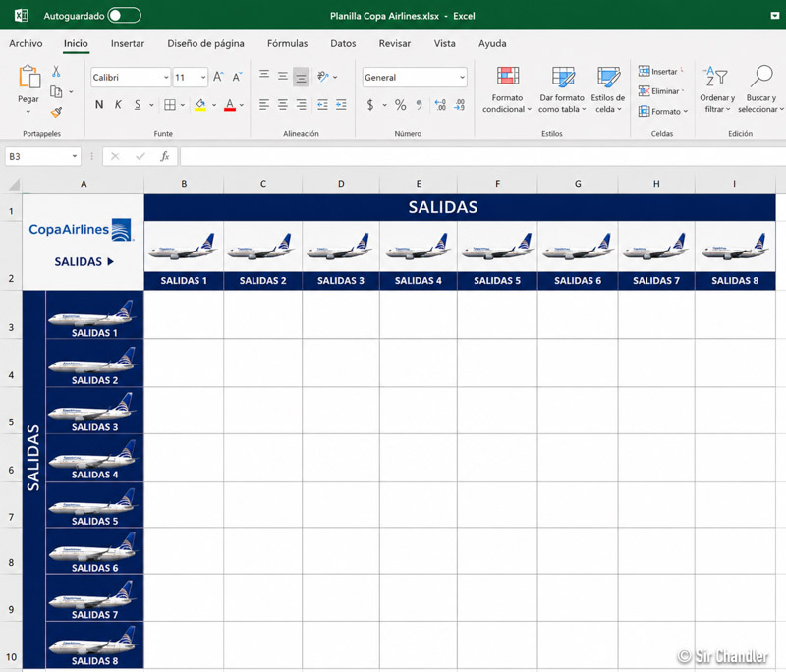Expand the font color arrow

[241, 105]
